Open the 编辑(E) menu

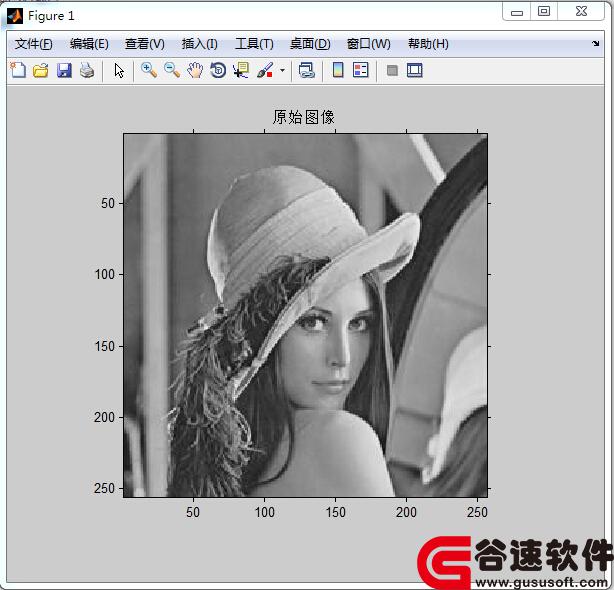pyautogui.click(x=89, y=43)
